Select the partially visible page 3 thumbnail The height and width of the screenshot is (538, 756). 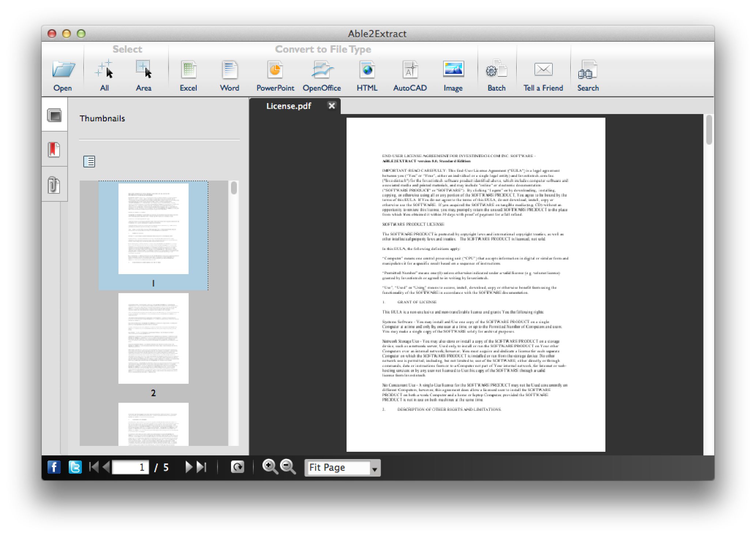click(153, 424)
